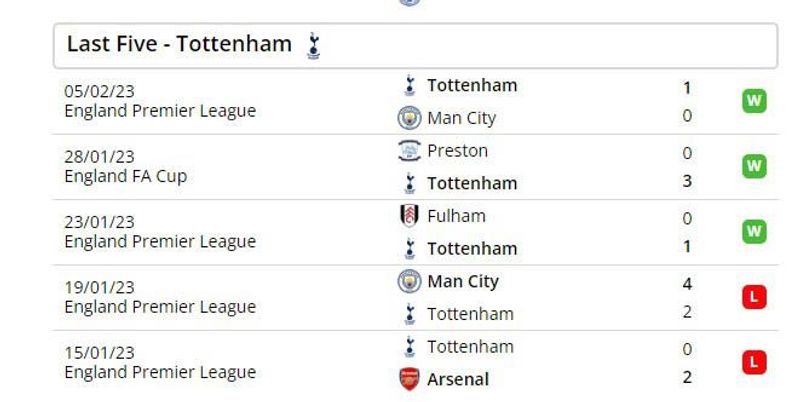The width and height of the screenshot is (800, 402).
Task: Click the Arsenal club crest
Action: point(409,379)
